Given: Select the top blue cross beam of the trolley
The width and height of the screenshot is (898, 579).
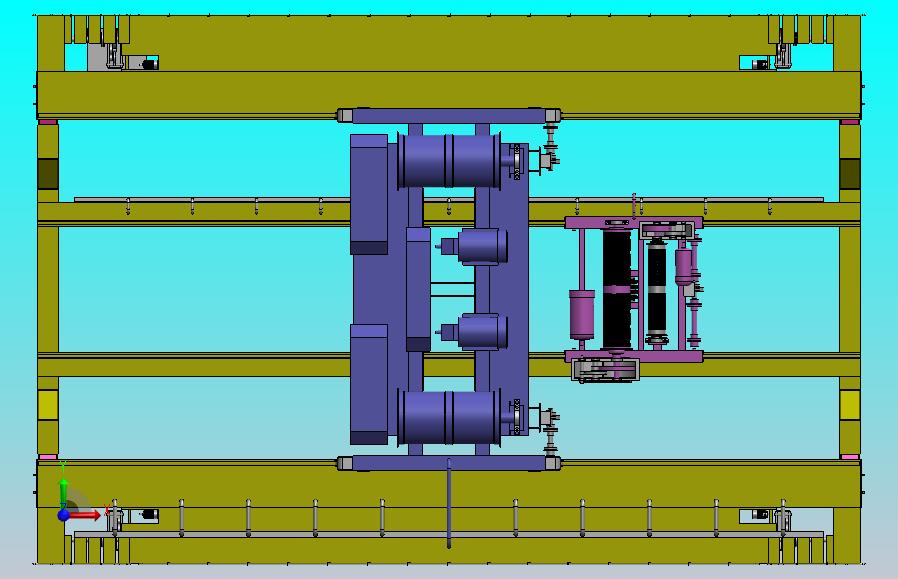Looking at the screenshot, I should point(449,116).
